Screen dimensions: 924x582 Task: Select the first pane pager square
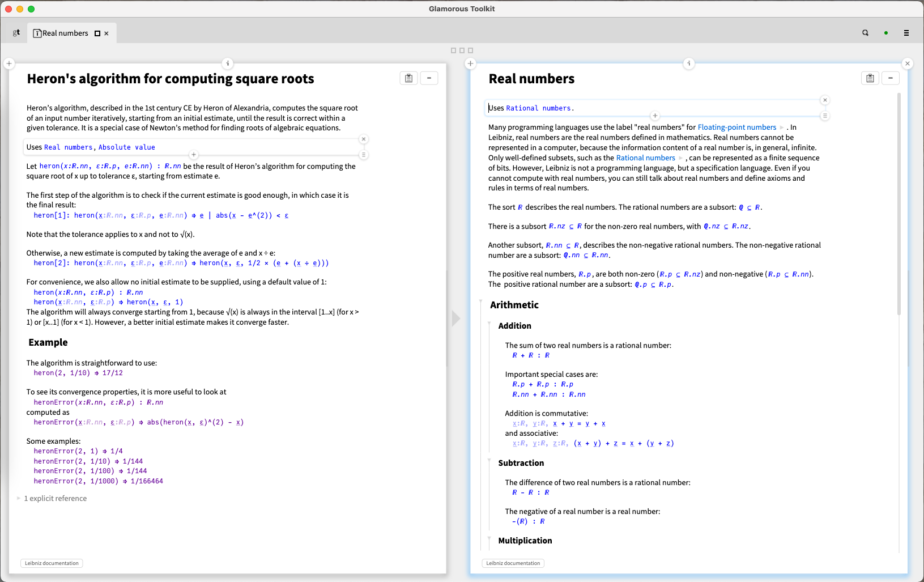pyautogui.click(x=453, y=50)
